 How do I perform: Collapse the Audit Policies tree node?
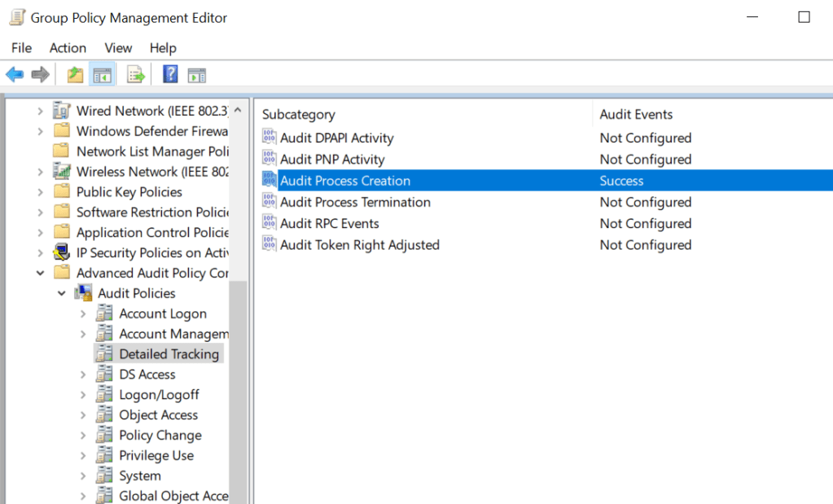tap(62, 293)
